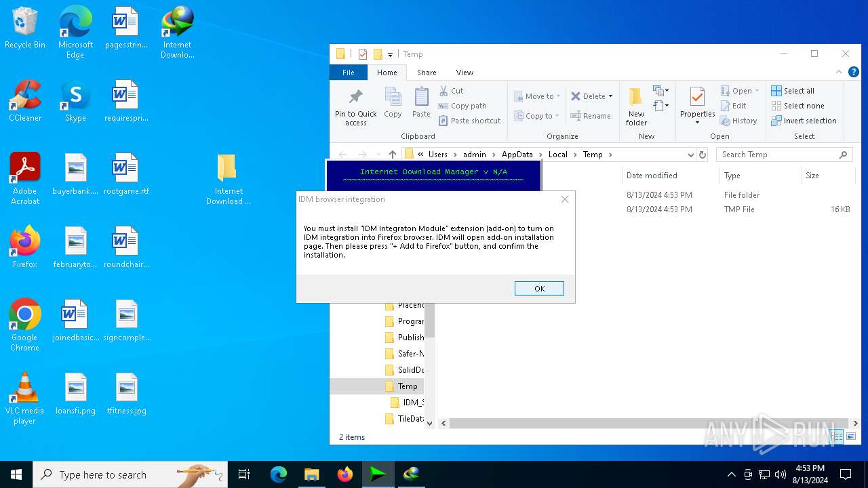Image resolution: width=868 pixels, height=488 pixels.
Task: Click Local in the address path
Action: (x=557, y=155)
